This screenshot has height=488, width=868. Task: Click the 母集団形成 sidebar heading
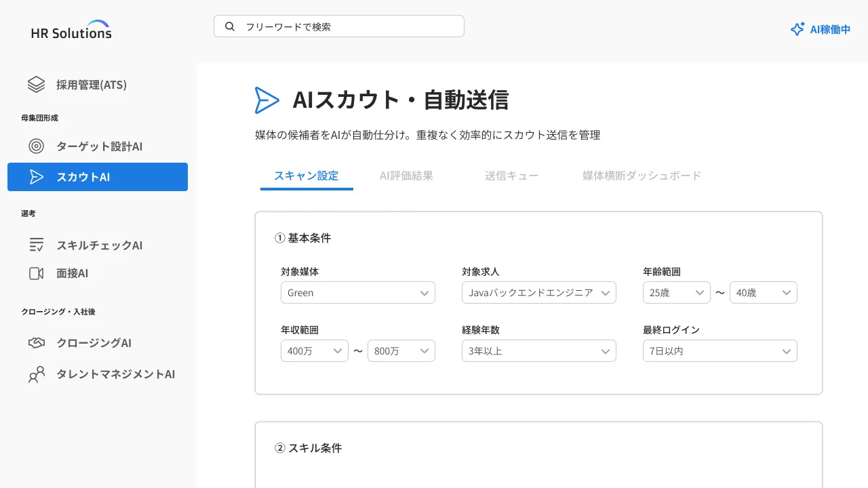tap(40, 118)
